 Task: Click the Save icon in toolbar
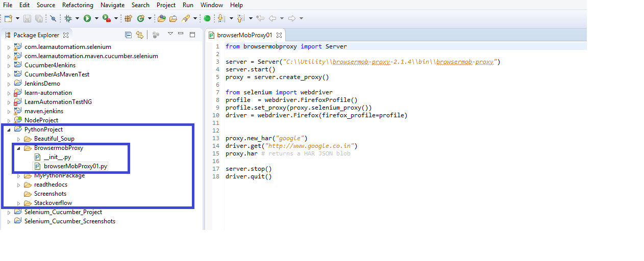click(x=27, y=18)
